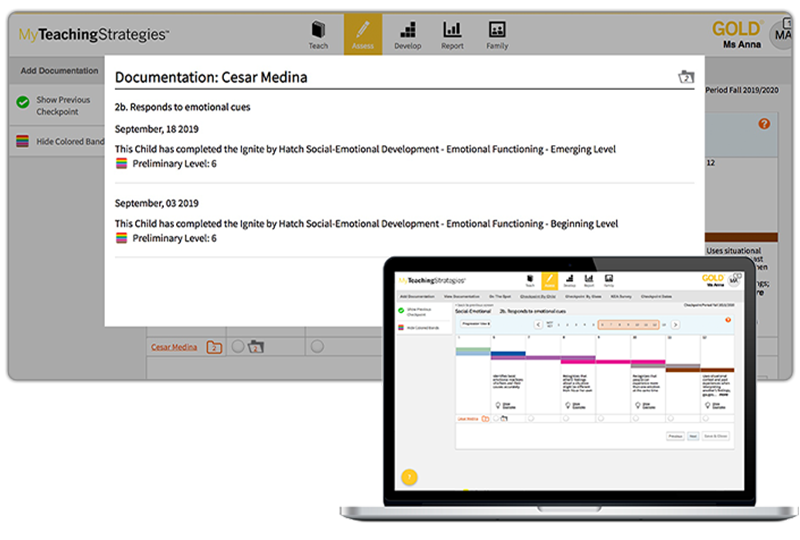The width and height of the screenshot is (800, 540).
Task: Open orange documentation folder beside Cesar Medina
Action: click(214, 347)
